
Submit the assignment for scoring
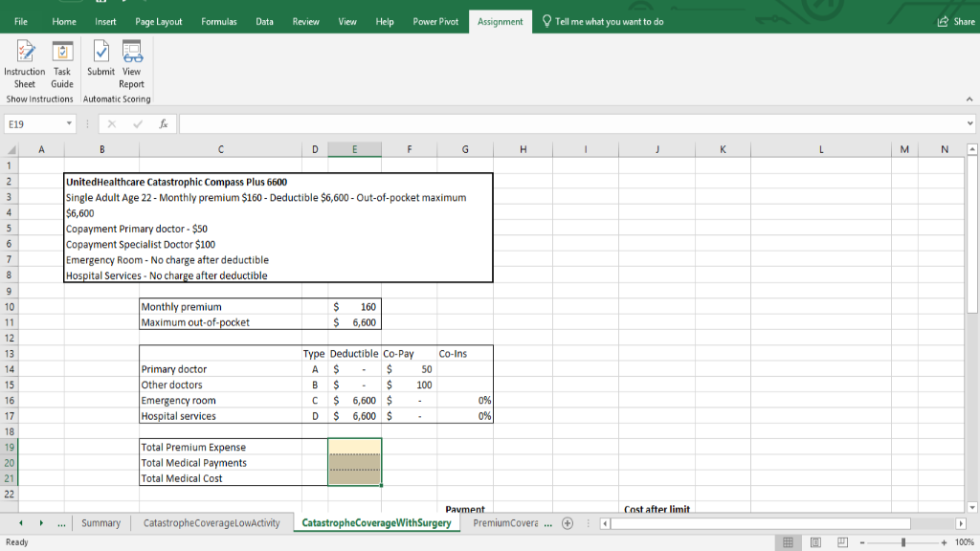pyautogui.click(x=100, y=58)
